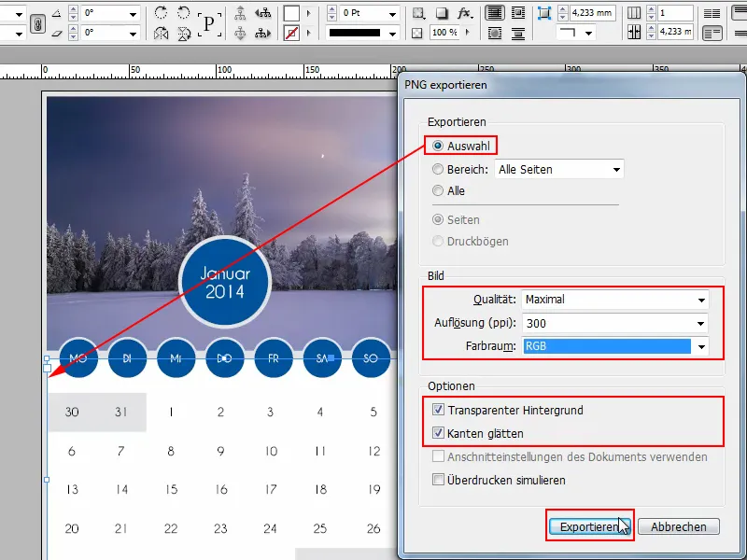
Task: Click the Select Container icon
Action: click(x=240, y=13)
